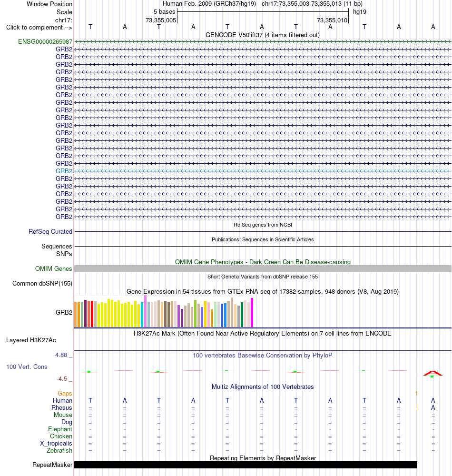Open the Common dbSNP(155) track label

42,283
